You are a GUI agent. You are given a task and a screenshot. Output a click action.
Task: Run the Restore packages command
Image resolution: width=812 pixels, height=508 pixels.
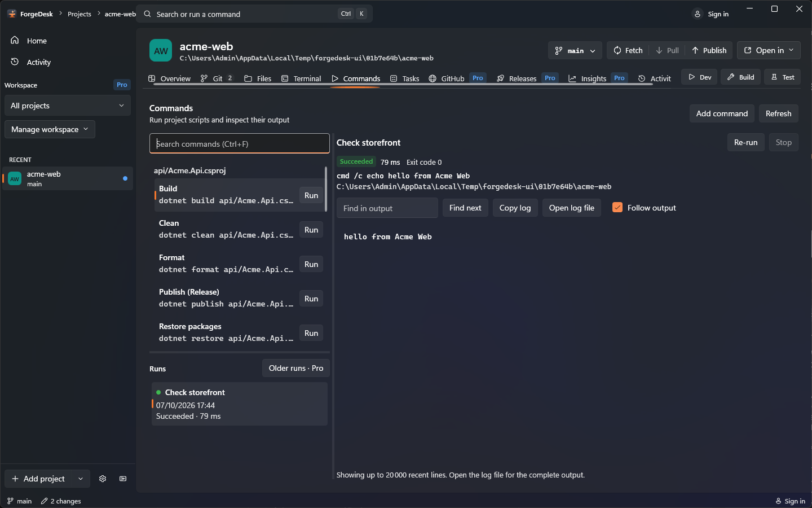(311, 333)
